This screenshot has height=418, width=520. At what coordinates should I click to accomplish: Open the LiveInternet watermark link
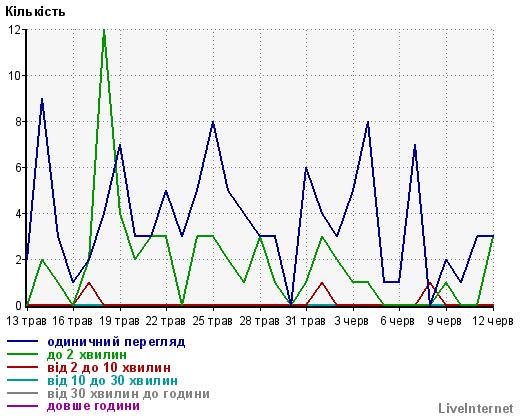(x=476, y=408)
